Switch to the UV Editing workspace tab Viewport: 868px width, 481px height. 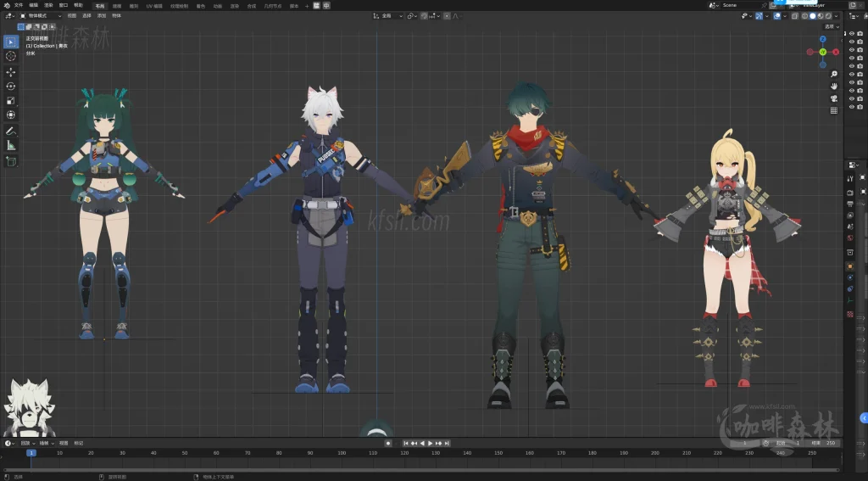tap(154, 6)
